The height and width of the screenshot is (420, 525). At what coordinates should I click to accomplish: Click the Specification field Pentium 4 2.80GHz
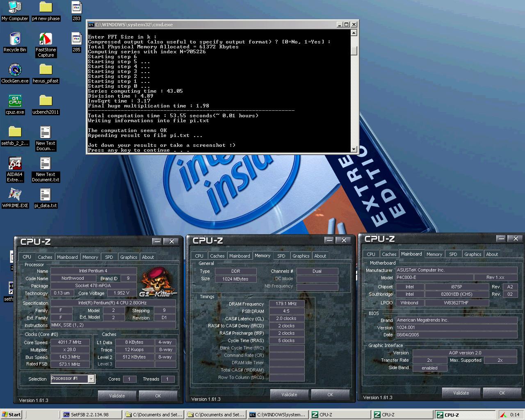click(x=113, y=303)
